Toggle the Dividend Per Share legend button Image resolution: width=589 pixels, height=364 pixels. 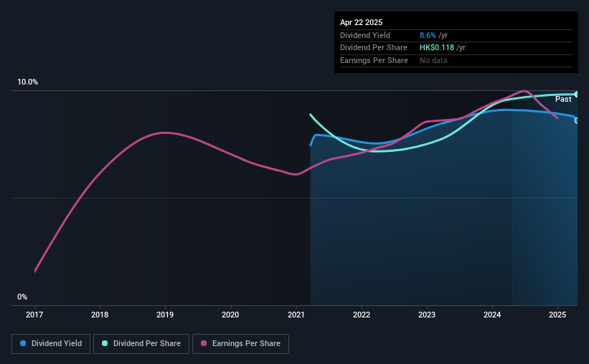141,344
